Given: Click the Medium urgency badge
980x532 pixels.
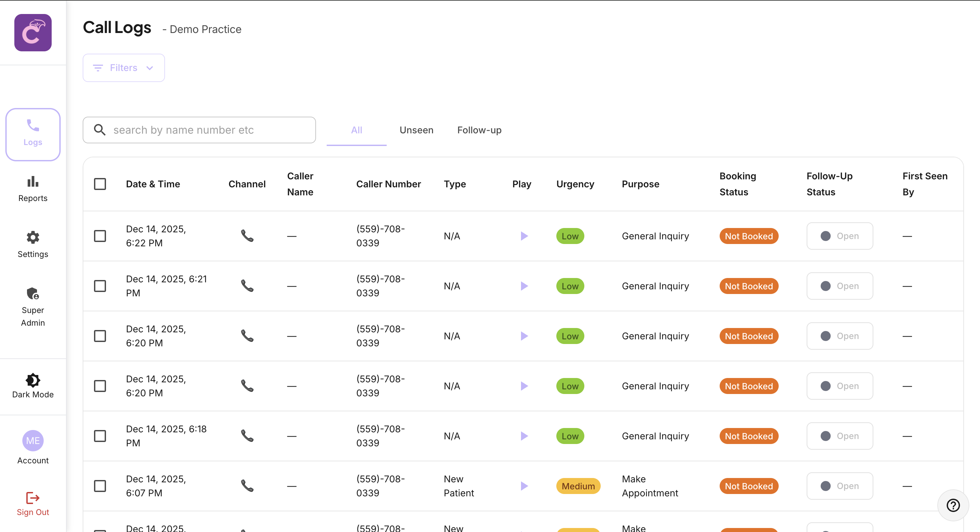Looking at the screenshot, I should (x=578, y=486).
